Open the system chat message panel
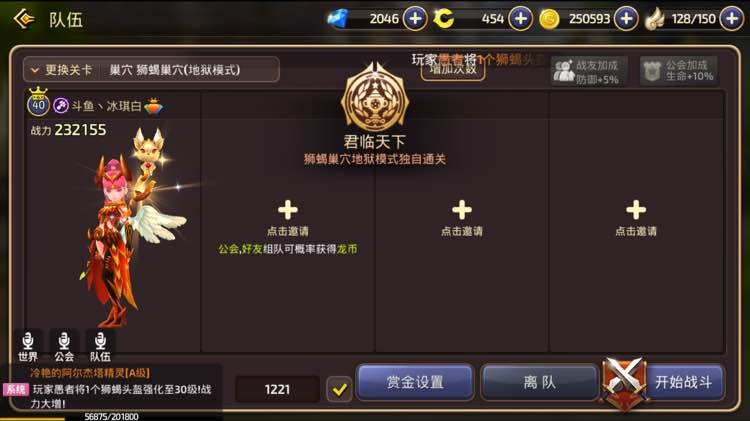The width and height of the screenshot is (750, 421). click(112, 388)
